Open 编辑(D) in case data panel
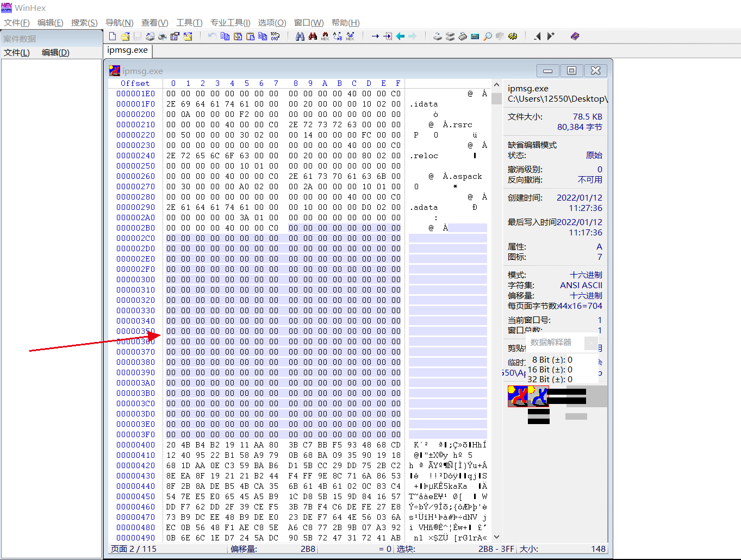Viewport: 741px width, 560px height. click(55, 53)
